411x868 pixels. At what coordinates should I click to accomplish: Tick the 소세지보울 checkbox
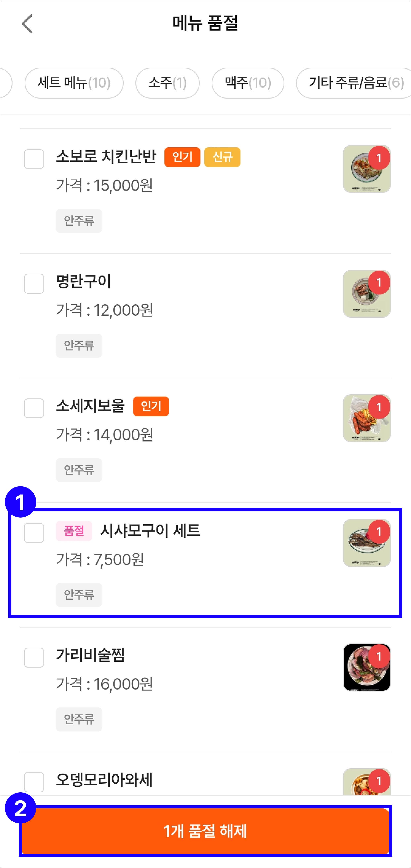[x=34, y=408]
